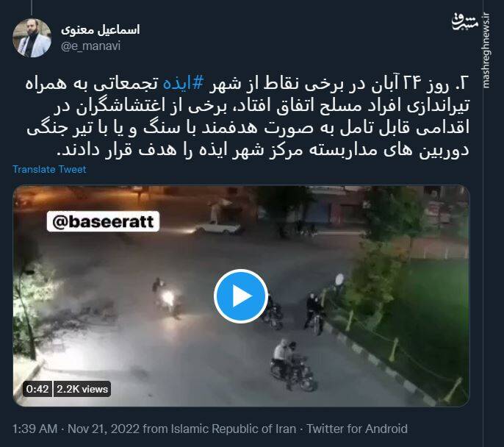Click the 0:42 video duration badge
The width and height of the screenshot is (504, 447).
coord(37,389)
